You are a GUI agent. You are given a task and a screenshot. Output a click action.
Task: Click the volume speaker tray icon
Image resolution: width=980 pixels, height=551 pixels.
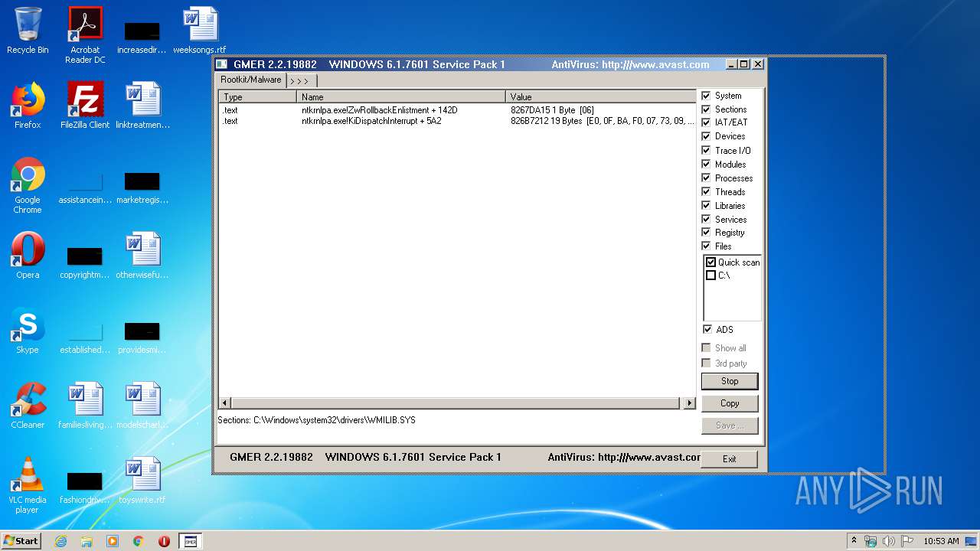(889, 541)
